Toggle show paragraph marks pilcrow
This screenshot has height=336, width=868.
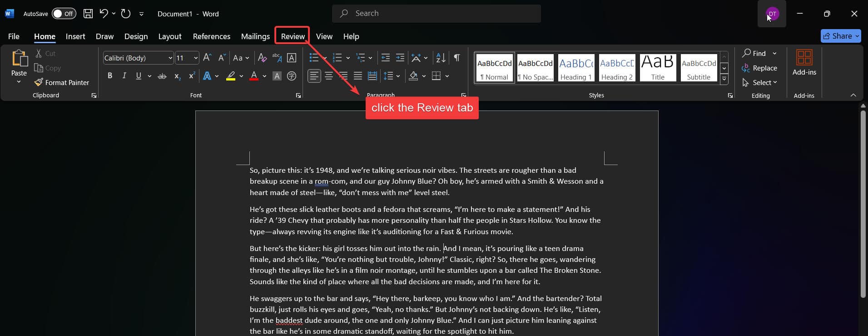457,58
